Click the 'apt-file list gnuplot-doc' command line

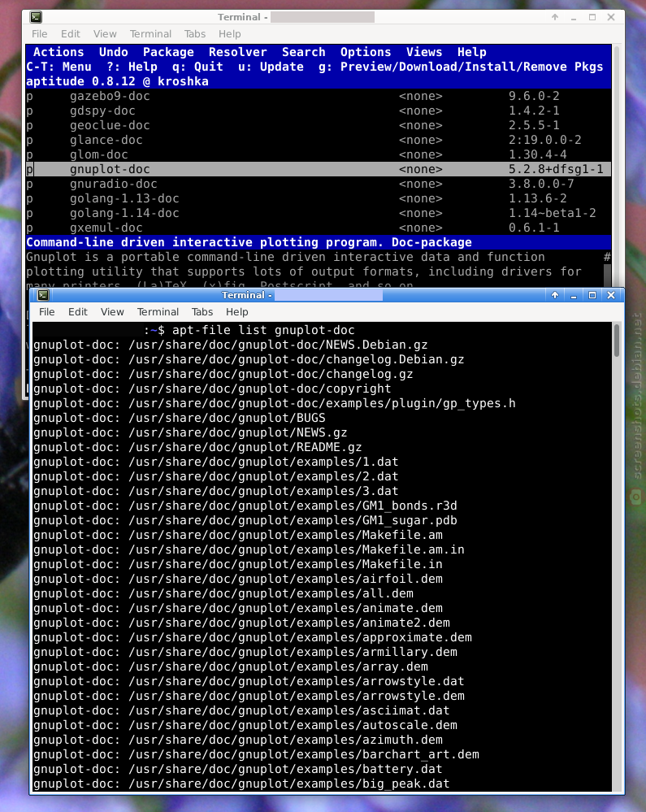[x=263, y=330]
